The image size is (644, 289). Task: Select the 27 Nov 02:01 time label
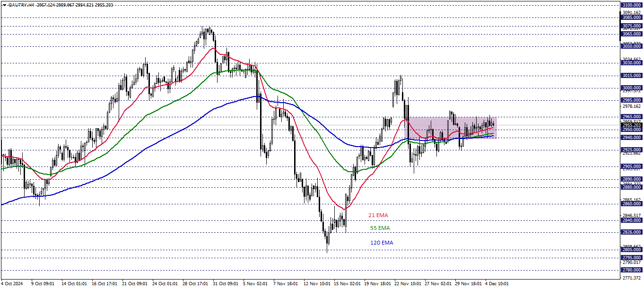point(437,284)
